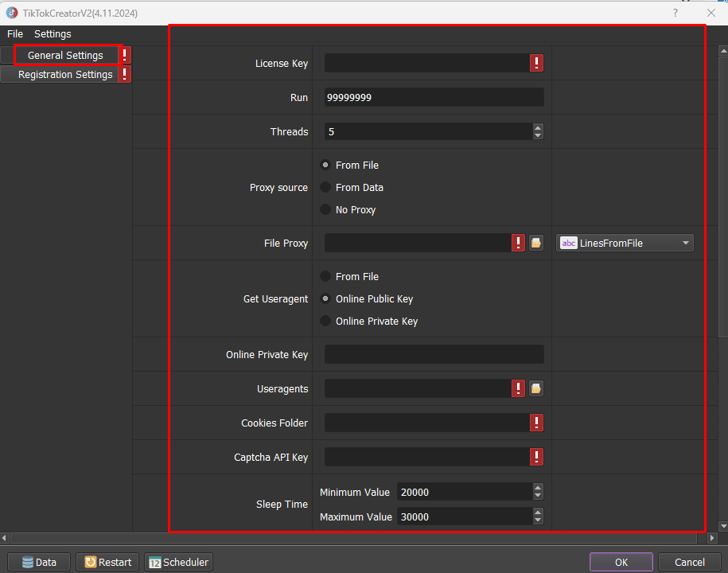This screenshot has height=573, width=728.
Task: Click the Cancel button
Action: [690, 562]
